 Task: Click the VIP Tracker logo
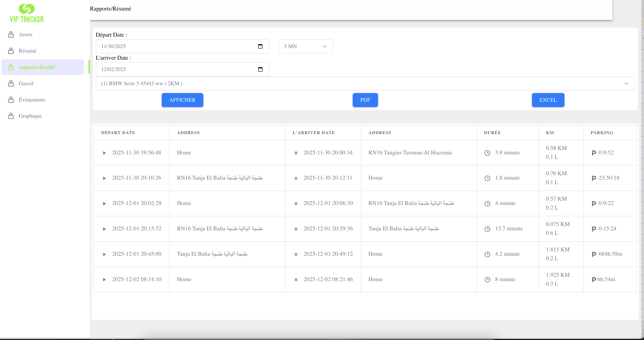tap(26, 13)
